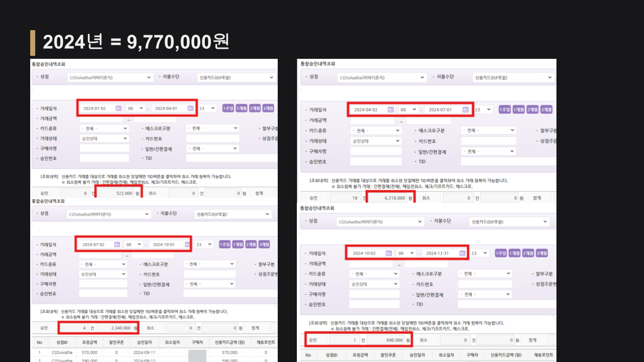
Task: Click 신용카드금액 (원) column header in 2024-07-02 panel
Action: point(230,342)
